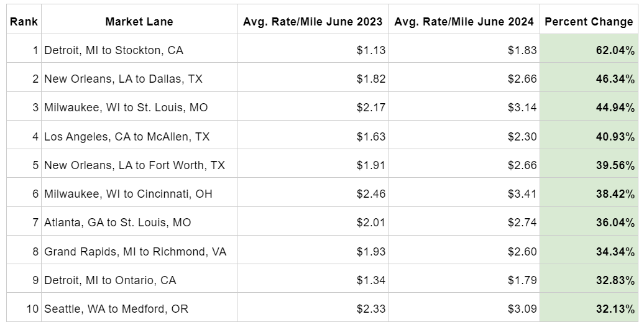Click the Avg. Rate/Mile June 2024 header
This screenshot has width=644, height=327.
coord(464,21)
